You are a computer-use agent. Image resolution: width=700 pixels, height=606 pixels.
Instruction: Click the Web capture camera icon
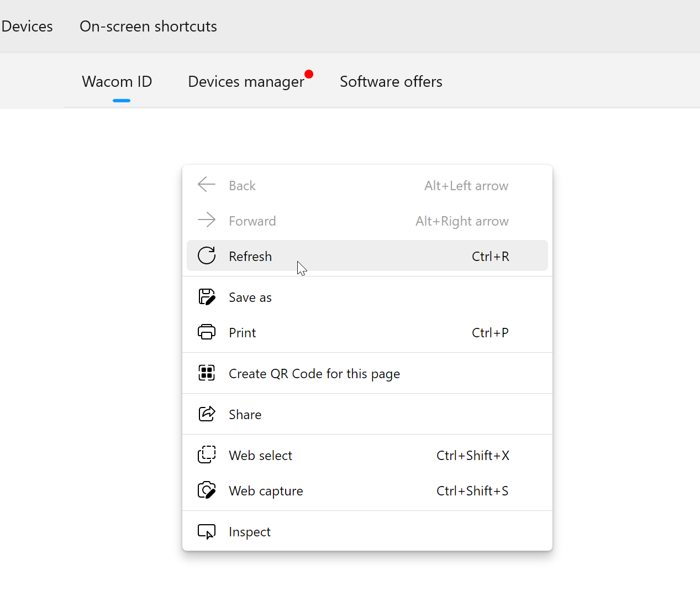[207, 490]
